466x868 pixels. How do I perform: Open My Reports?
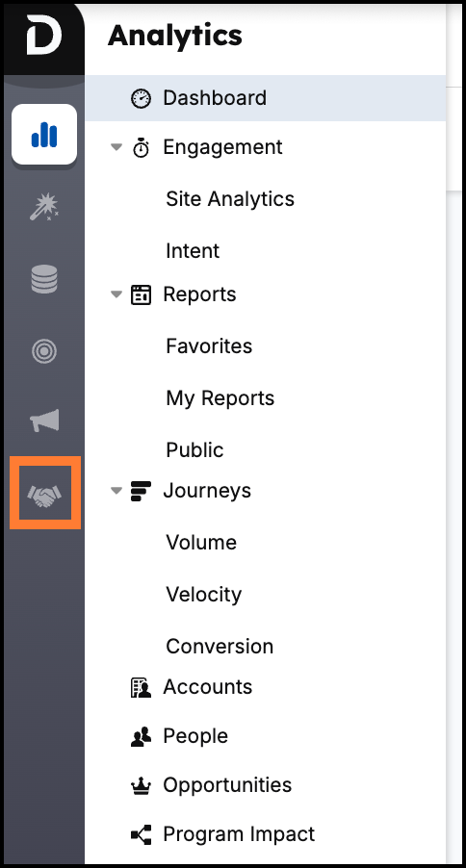[220, 398]
